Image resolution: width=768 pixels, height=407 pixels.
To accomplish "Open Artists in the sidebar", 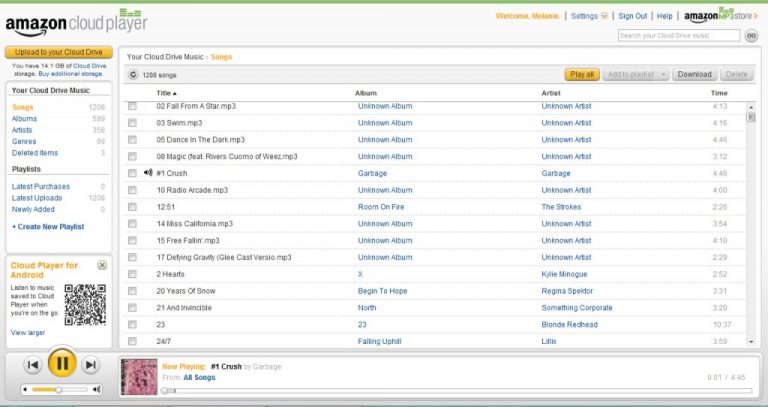I will (x=22, y=130).
